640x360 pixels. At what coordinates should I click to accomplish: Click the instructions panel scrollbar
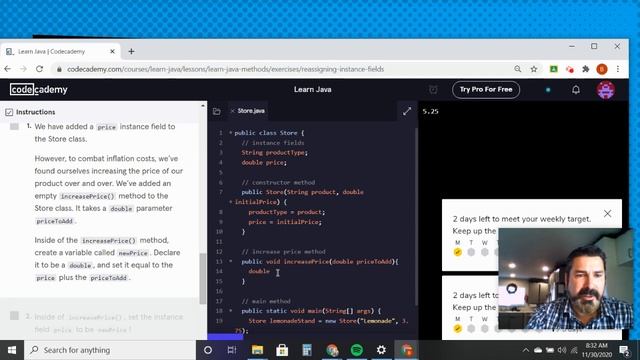point(203,278)
